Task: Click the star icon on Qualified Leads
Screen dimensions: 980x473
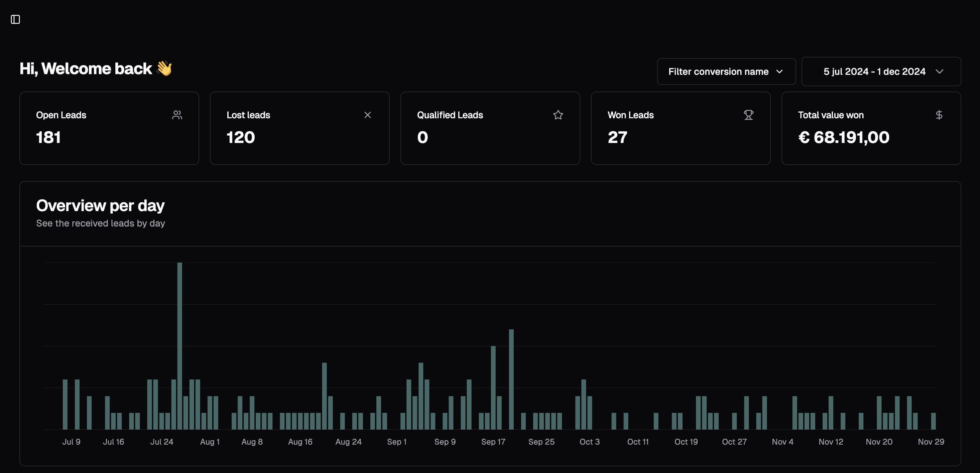Action: (558, 115)
